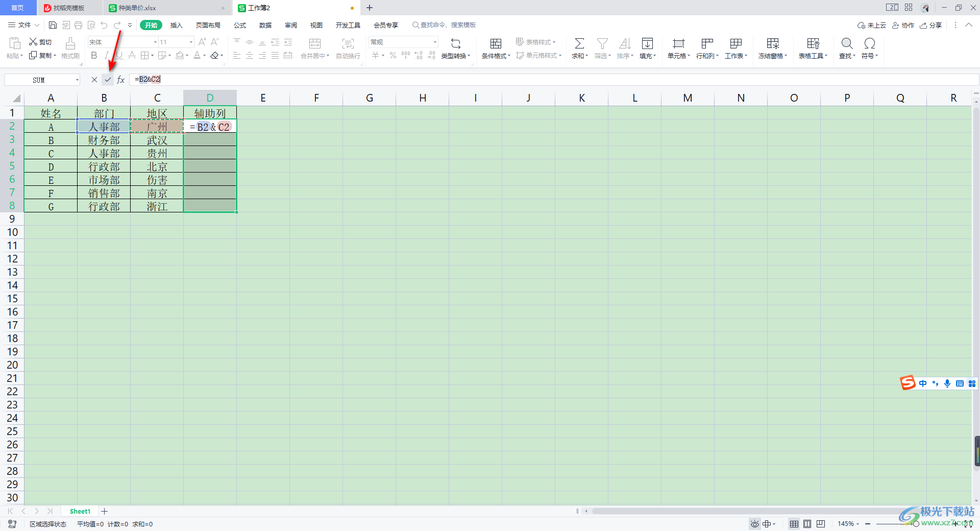980x531 pixels.
Task: Decrease font size with the A- icon
Action: [x=215, y=42]
